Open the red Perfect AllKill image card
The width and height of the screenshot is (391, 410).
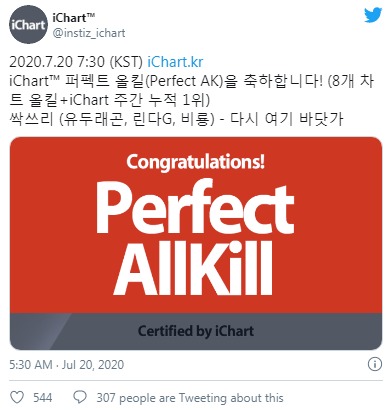(x=196, y=243)
